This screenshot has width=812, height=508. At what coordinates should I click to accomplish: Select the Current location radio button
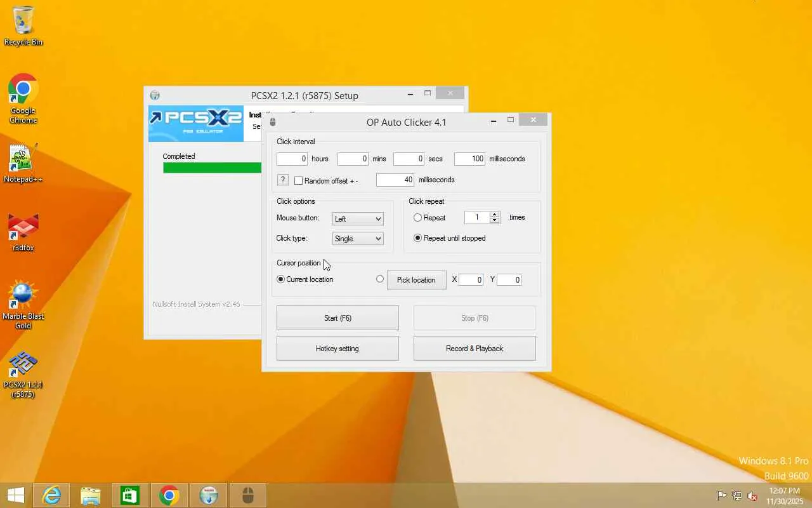pyautogui.click(x=280, y=279)
